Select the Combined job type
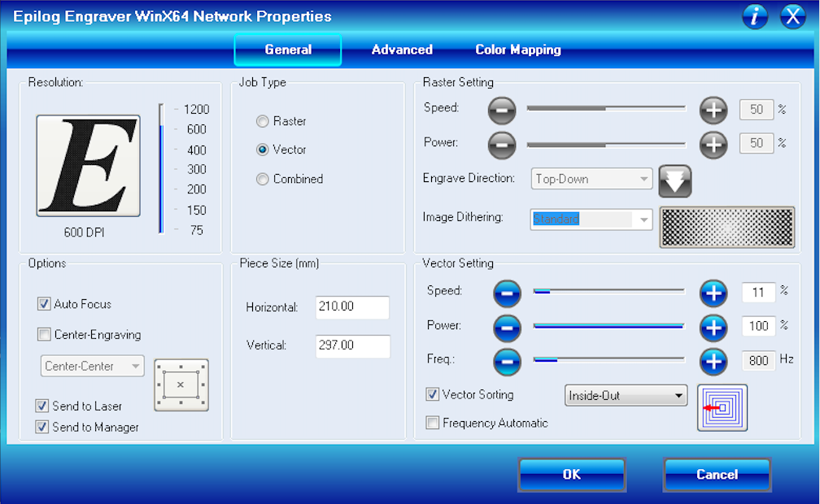The height and width of the screenshot is (504, 820). 262,180
